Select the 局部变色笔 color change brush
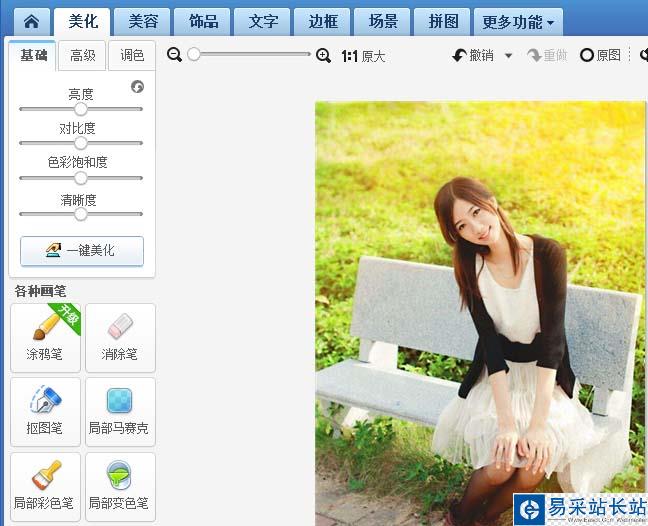This screenshot has height=526, width=648. 120,487
